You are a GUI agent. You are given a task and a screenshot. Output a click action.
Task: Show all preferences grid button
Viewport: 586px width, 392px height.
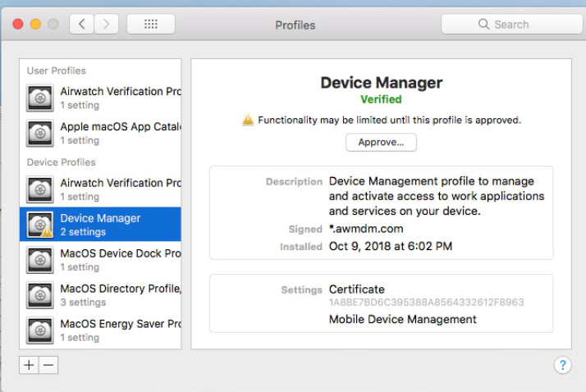click(x=150, y=25)
